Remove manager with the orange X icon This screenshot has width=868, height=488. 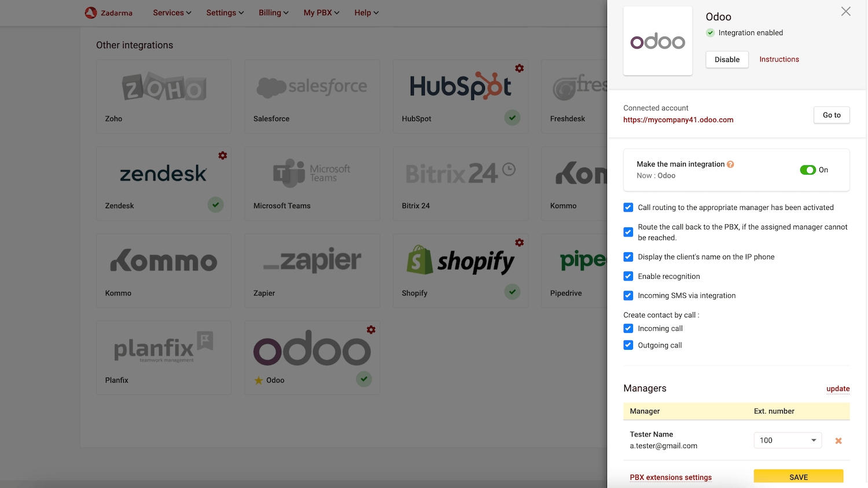pyautogui.click(x=838, y=441)
